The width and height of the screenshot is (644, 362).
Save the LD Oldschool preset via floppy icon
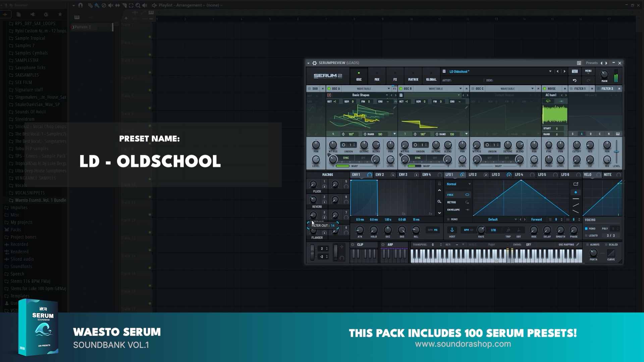point(444,71)
